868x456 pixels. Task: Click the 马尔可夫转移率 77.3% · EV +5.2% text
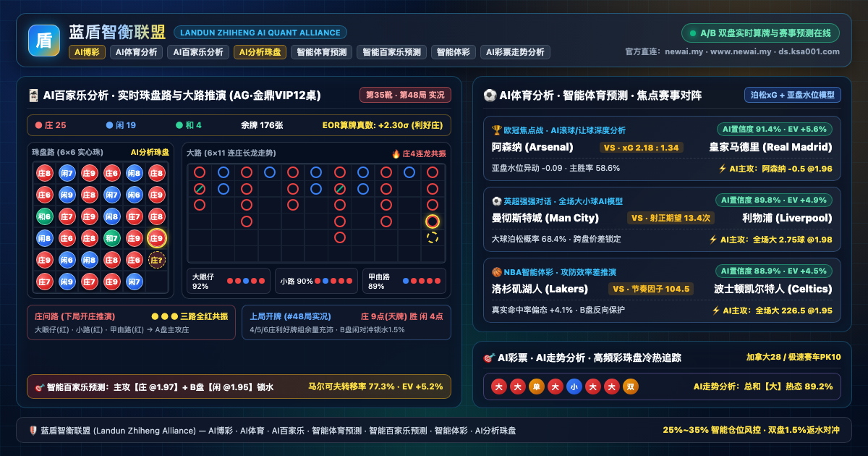point(375,387)
